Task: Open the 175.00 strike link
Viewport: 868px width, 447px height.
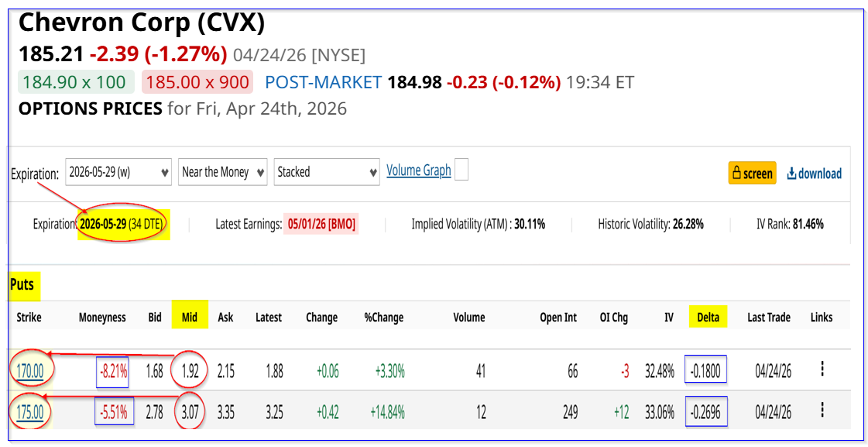Action: (x=31, y=412)
